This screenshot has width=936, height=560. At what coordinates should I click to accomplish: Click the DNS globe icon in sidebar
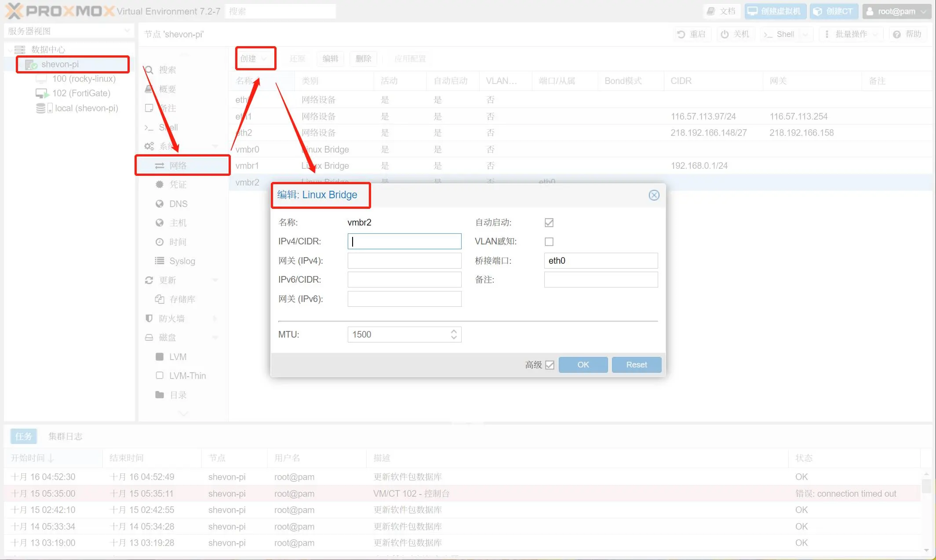[x=160, y=204]
